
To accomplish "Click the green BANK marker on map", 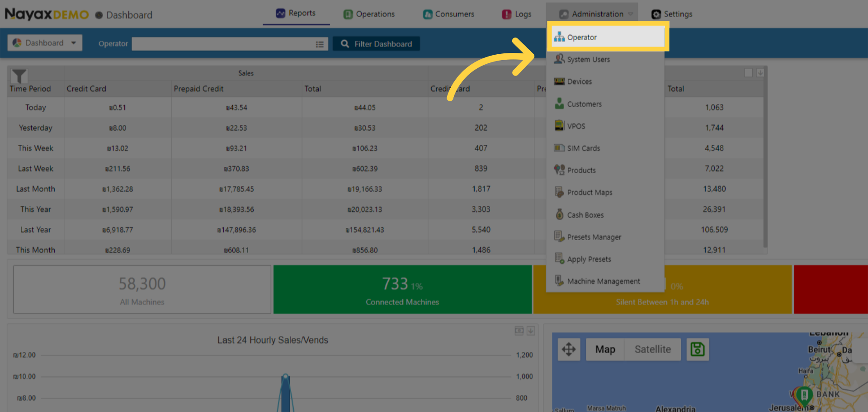I will click(x=804, y=396).
